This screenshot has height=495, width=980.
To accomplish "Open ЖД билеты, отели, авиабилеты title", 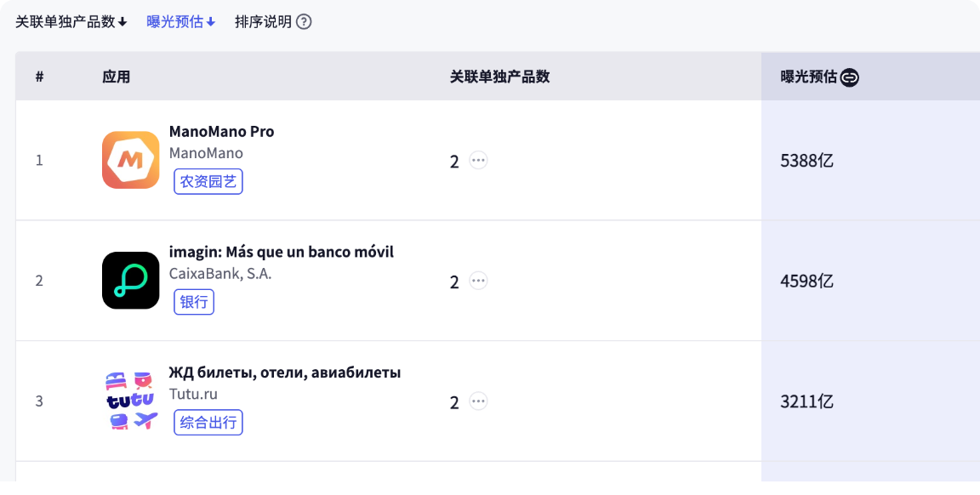I will click(285, 373).
